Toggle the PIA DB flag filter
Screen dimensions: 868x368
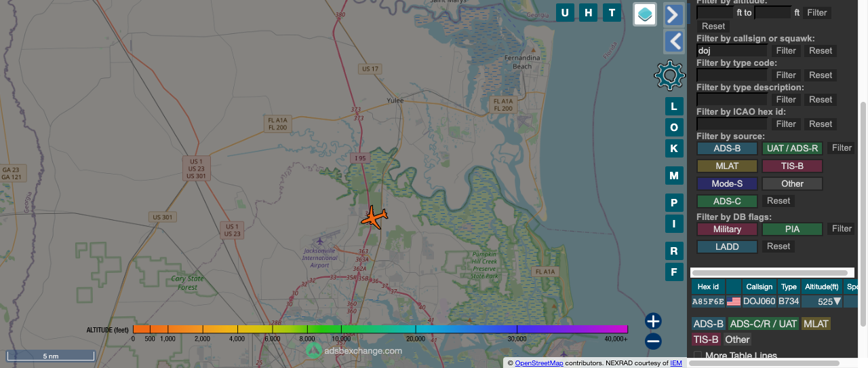click(792, 229)
